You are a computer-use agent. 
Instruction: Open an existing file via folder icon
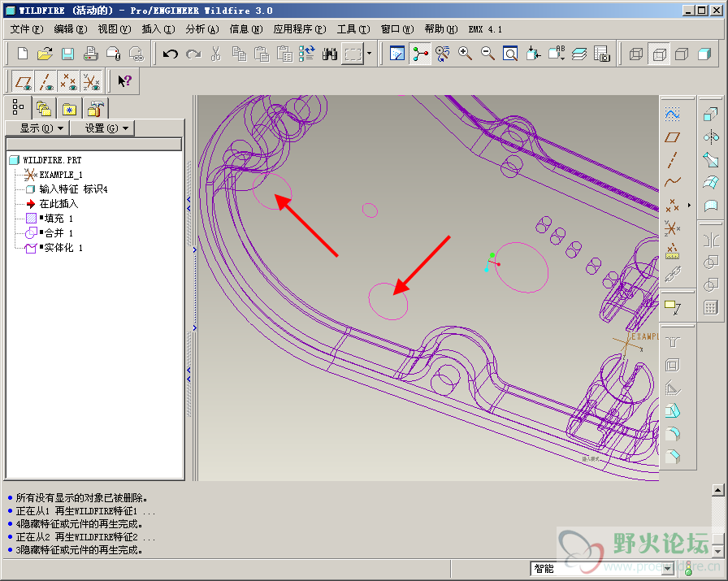tap(45, 54)
